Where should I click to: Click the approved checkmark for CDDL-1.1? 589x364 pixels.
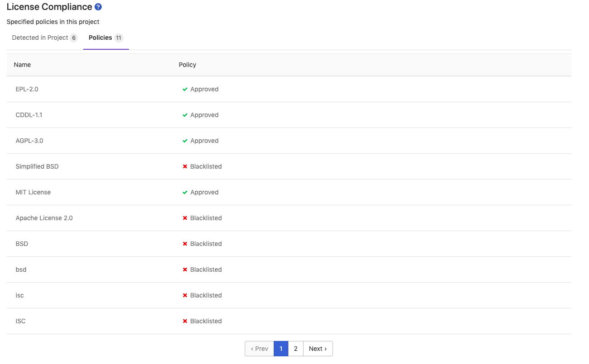pos(185,115)
